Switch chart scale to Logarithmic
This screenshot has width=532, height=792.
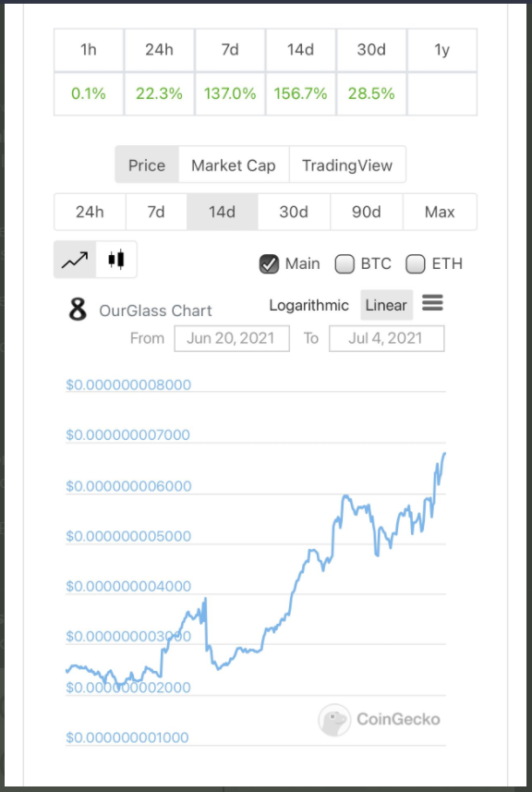coord(308,305)
